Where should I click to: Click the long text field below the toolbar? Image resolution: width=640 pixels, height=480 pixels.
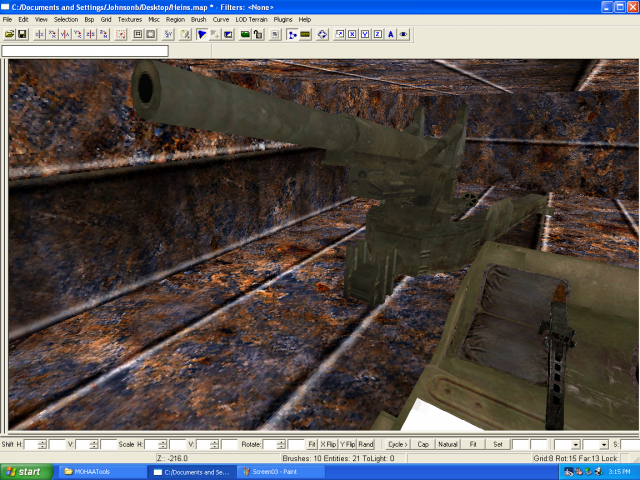(85, 51)
